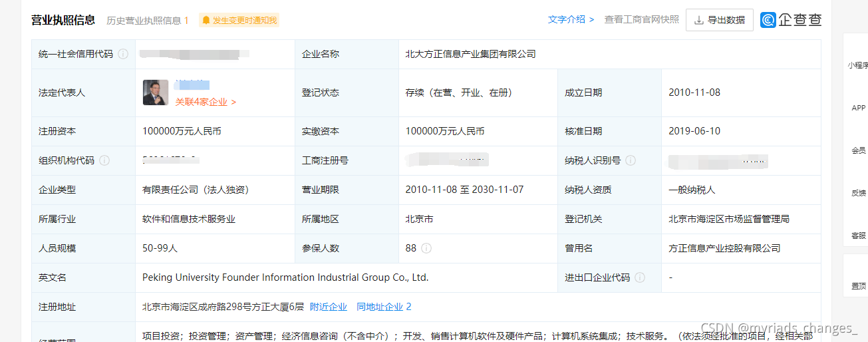This screenshot has height=342, width=868.
Task: Click 发生变更时通知我 button
Action: coord(239,21)
